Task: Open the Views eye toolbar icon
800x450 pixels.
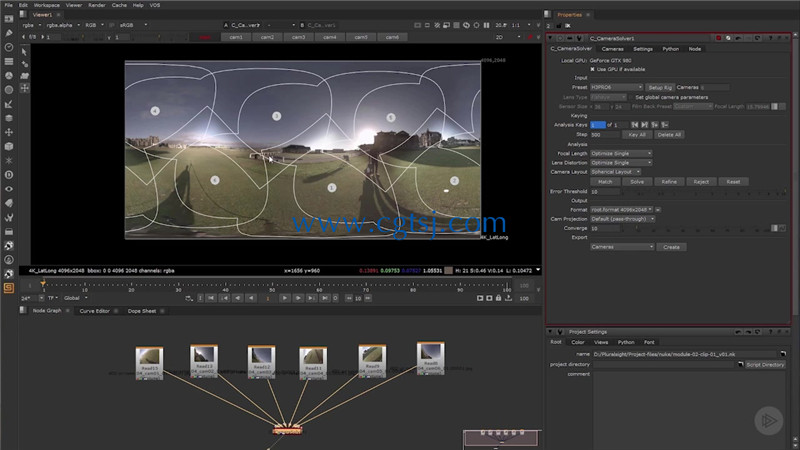Action: pos(9,189)
